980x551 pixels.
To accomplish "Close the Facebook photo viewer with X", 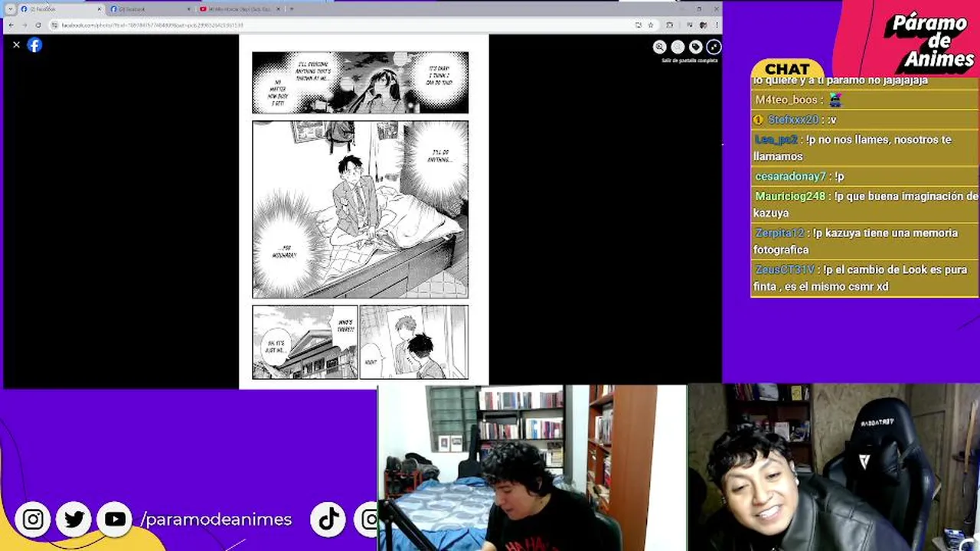I will [x=16, y=45].
